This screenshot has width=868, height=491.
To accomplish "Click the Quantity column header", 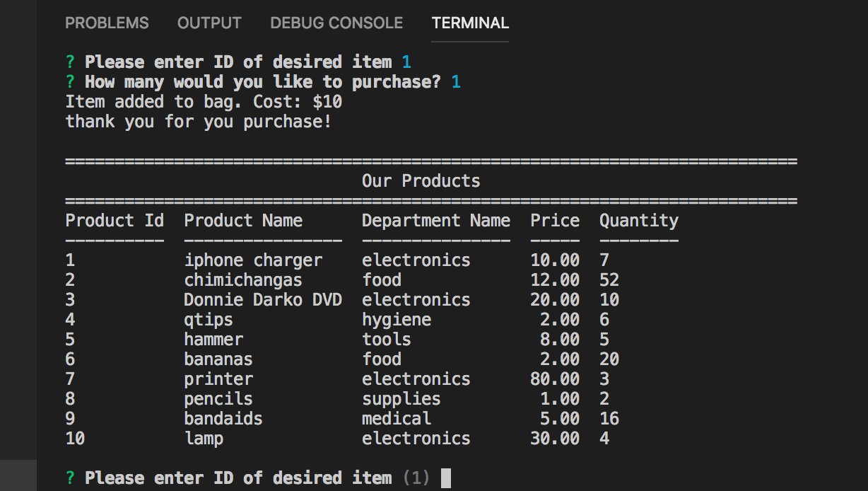I will coord(639,220).
